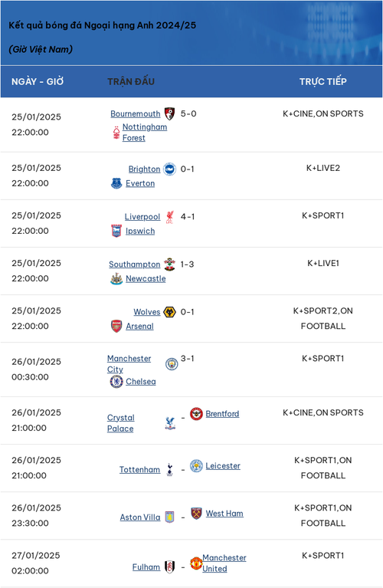383x588 pixels.
Task: Click the Nottingham Forest tree crest
Action: click(x=116, y=133)
